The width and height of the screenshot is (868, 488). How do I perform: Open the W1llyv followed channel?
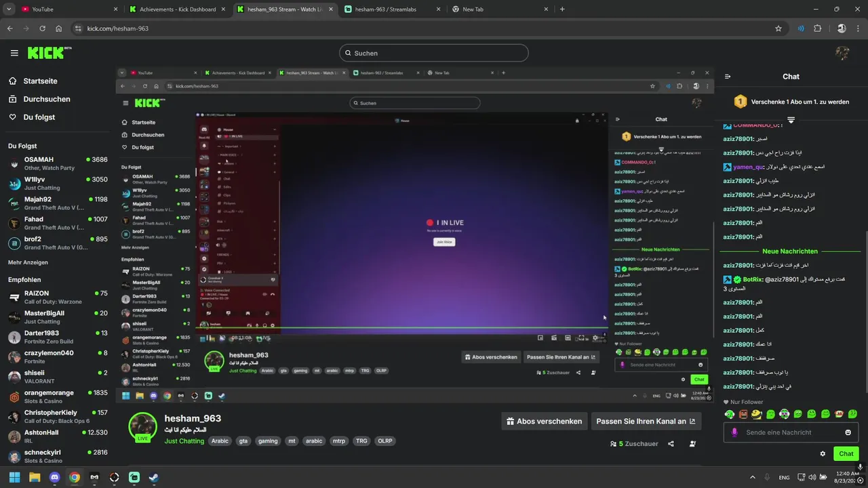point(58,184)
